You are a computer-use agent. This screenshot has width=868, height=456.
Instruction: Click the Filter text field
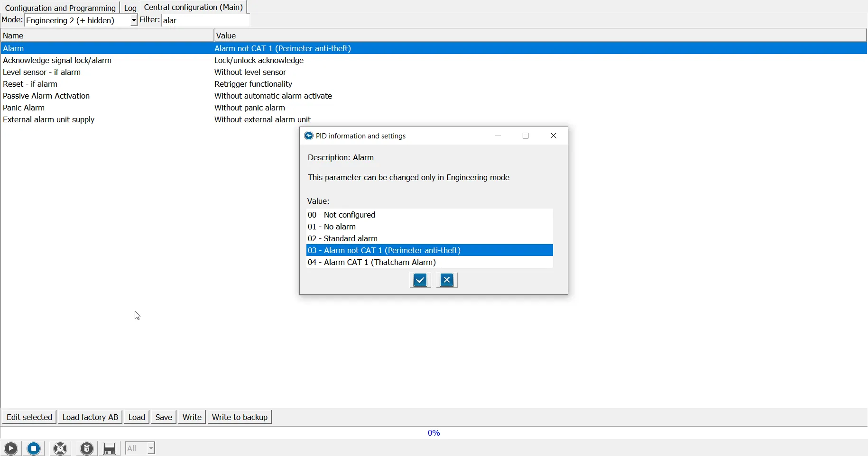pyautogui.click(x=206, y=20)
